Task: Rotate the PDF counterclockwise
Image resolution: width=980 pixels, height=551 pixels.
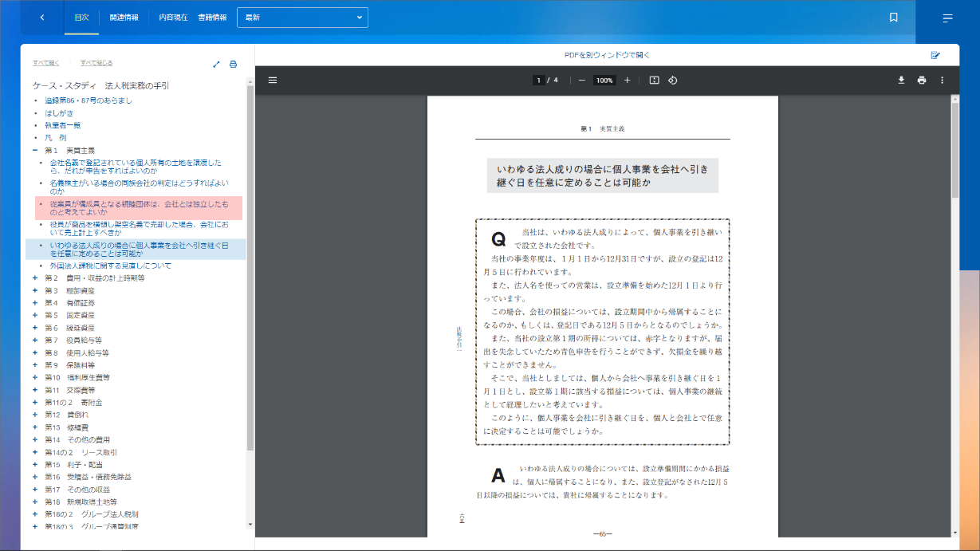Action: tap(673, 80)
